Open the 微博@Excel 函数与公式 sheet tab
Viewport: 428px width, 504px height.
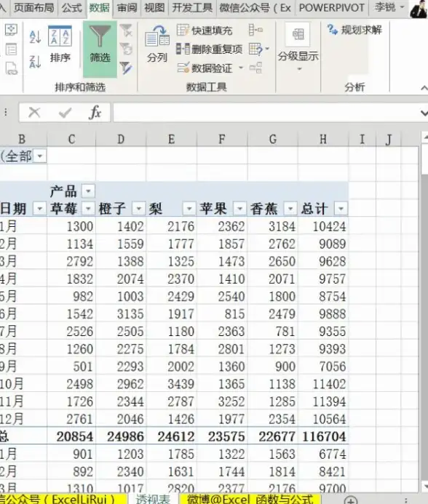(250, 498)
